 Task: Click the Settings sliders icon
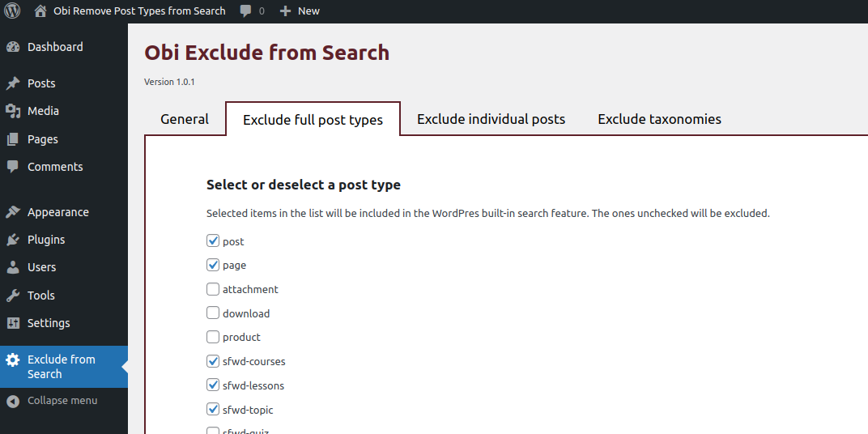click(x=13, y=323)
